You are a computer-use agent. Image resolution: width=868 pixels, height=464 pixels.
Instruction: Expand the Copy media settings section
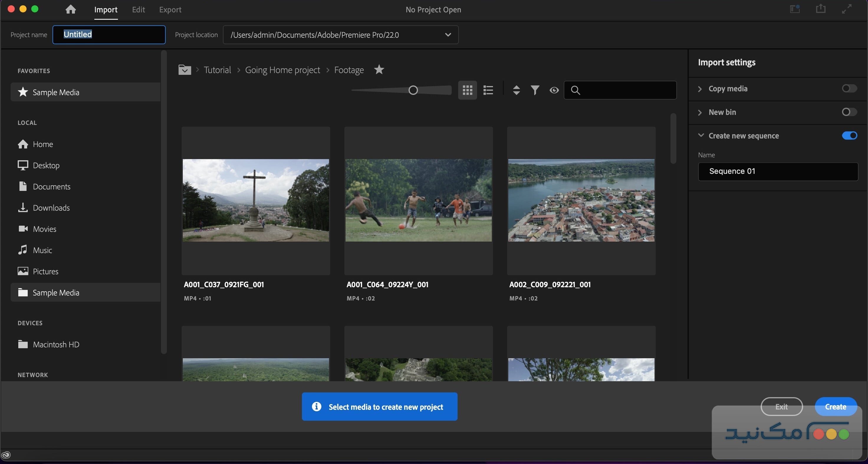pos(700,89)
